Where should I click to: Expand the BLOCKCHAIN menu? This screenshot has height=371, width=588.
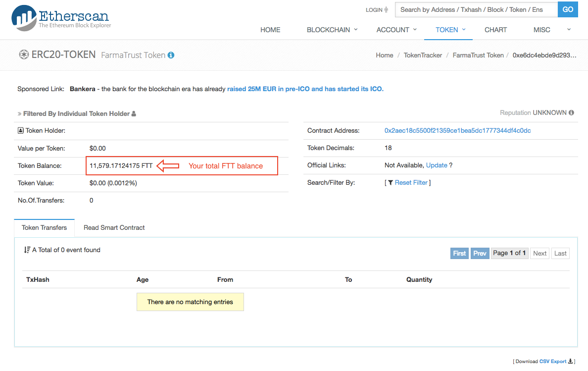[x=332, y=30]
